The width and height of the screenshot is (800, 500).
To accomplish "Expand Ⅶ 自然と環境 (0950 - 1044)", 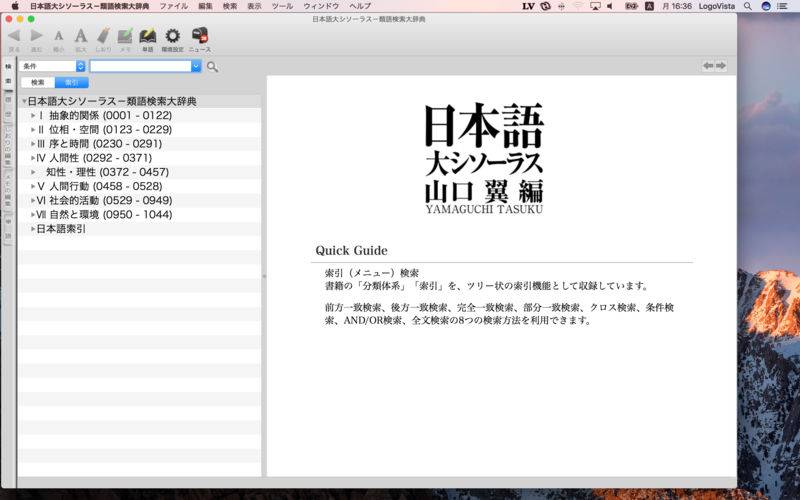I will [33, 215].
